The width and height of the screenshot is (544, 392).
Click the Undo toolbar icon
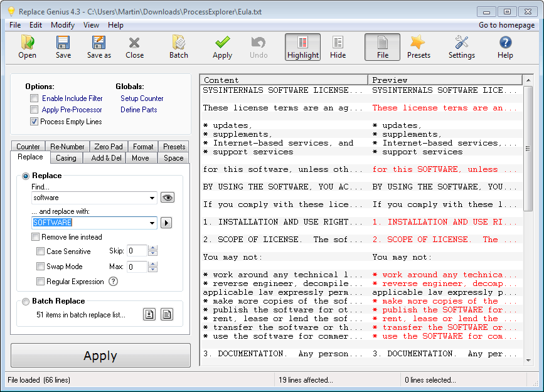[x=259, y=47]
